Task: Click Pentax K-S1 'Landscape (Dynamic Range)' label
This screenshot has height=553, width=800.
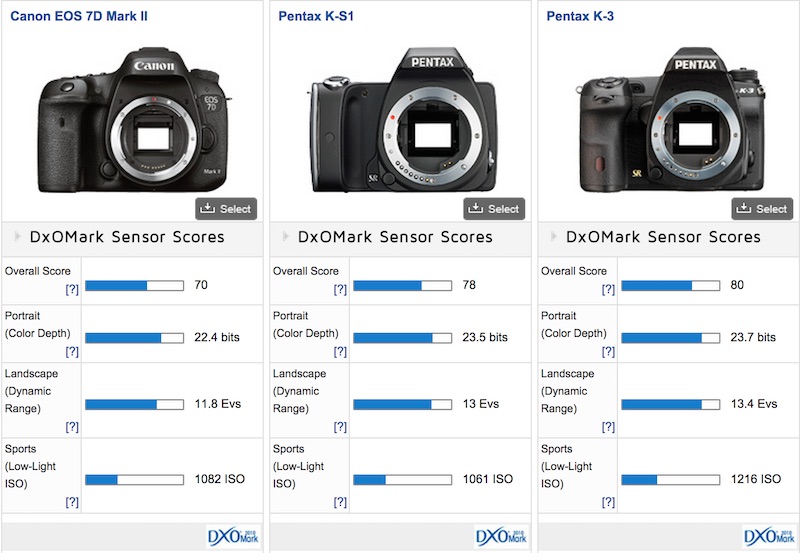Action: 299,391
